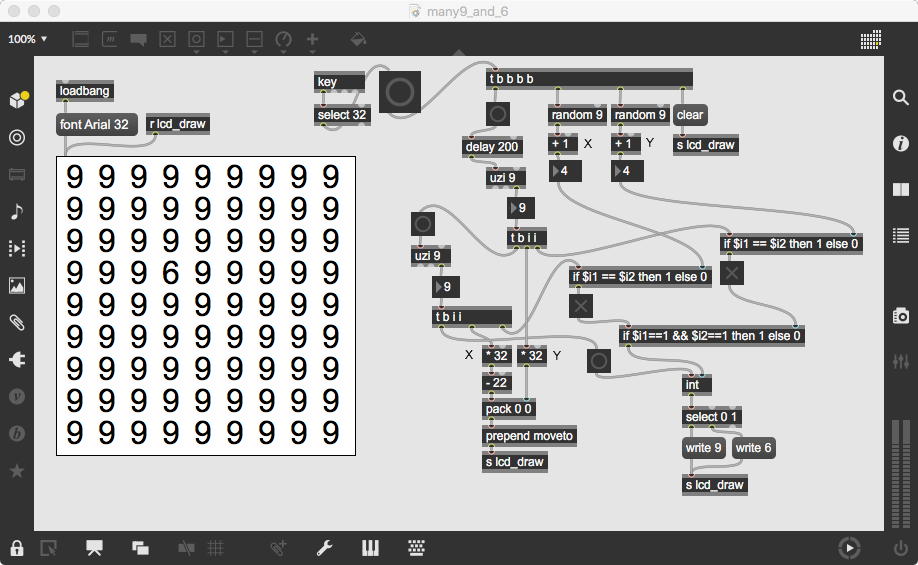The height and width of the screenshot is (565, 918).
Task: Open the Objects browser cube icon
Action: pyautogui.click(x=18, y=100)
